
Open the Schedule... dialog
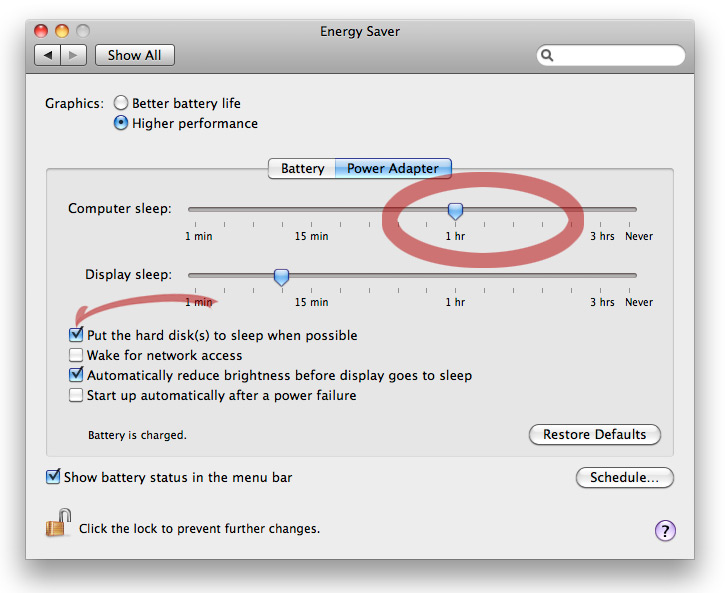coord(625,477)
